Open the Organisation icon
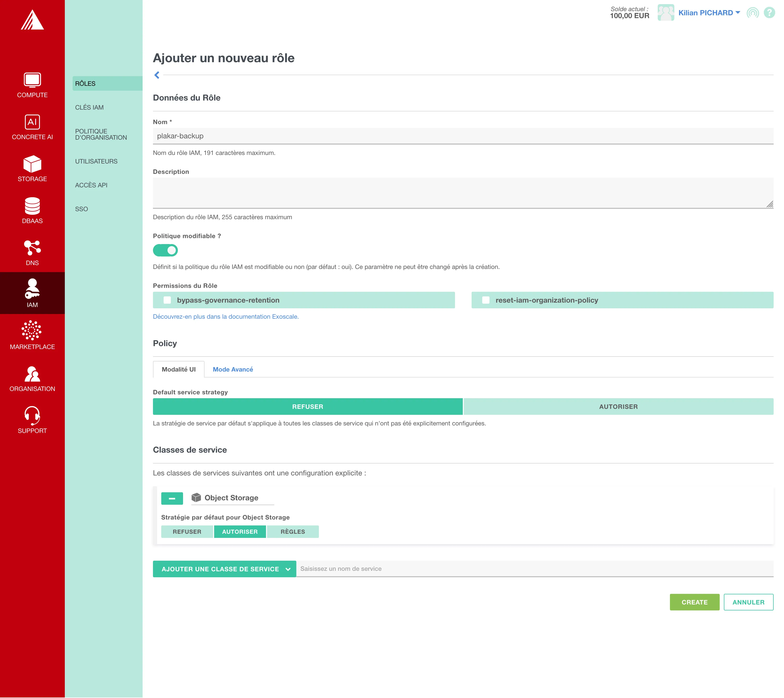 (32, 374)
